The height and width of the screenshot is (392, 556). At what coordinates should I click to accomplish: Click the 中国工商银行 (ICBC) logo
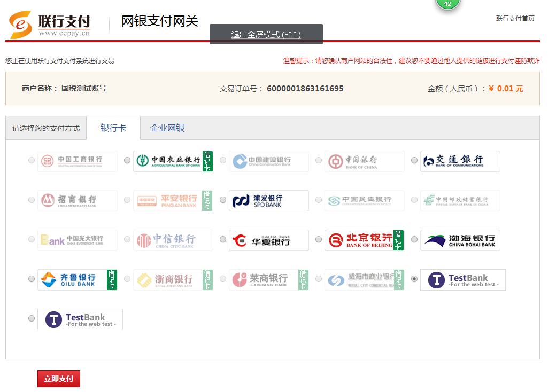point(78,161)
